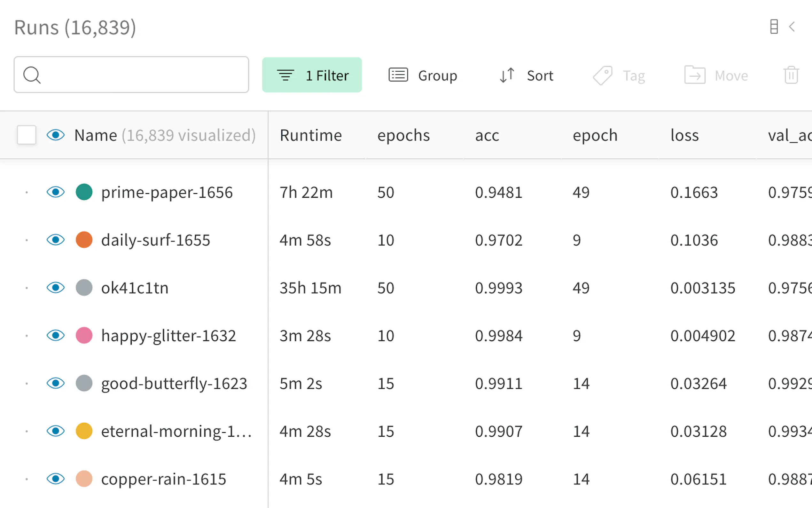This screenshot has height=508, width=812.
Task: Focus the runs search field
Action: (x=144, y=75)
